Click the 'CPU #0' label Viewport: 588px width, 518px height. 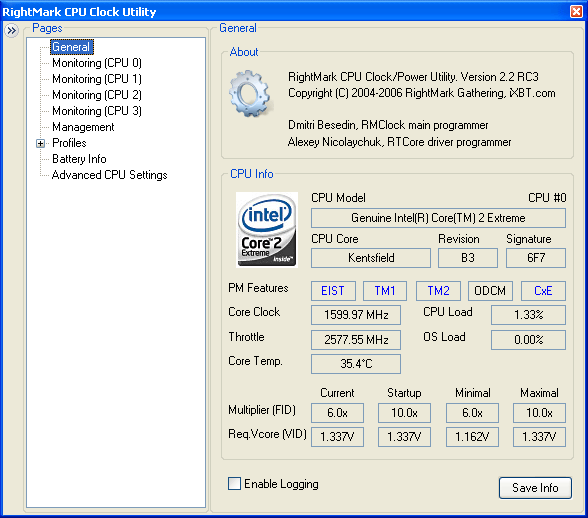(x=547, y=198)
